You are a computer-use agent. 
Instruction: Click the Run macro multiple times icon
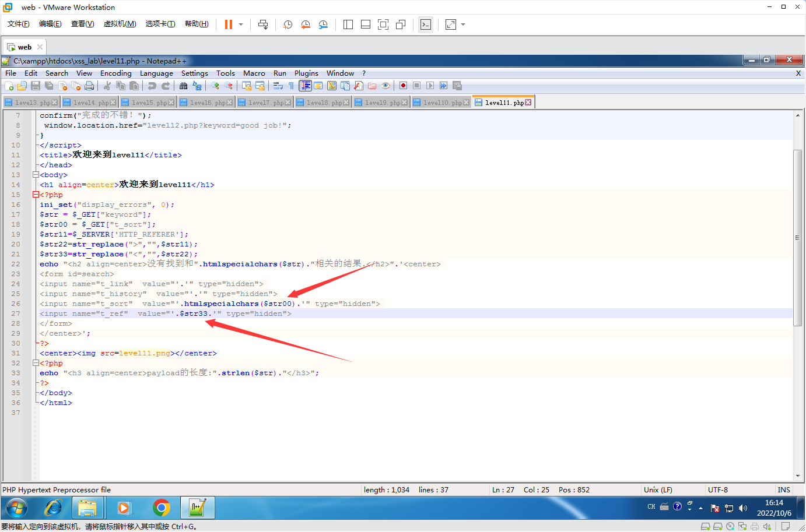[x=443, y=86]
